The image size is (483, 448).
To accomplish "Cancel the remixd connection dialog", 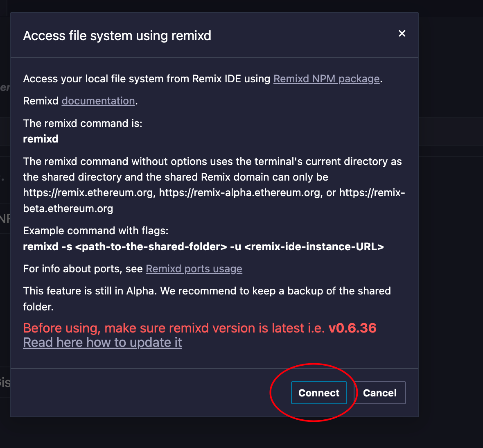I will pos(379,393).
